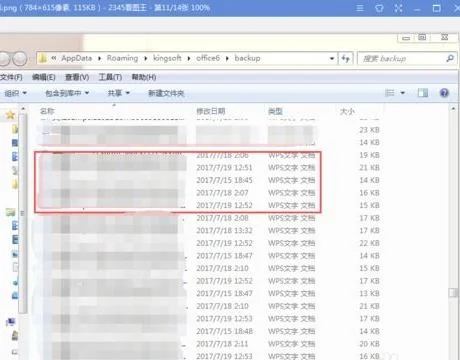Maximize the inner Explorer window

[422, 37]
